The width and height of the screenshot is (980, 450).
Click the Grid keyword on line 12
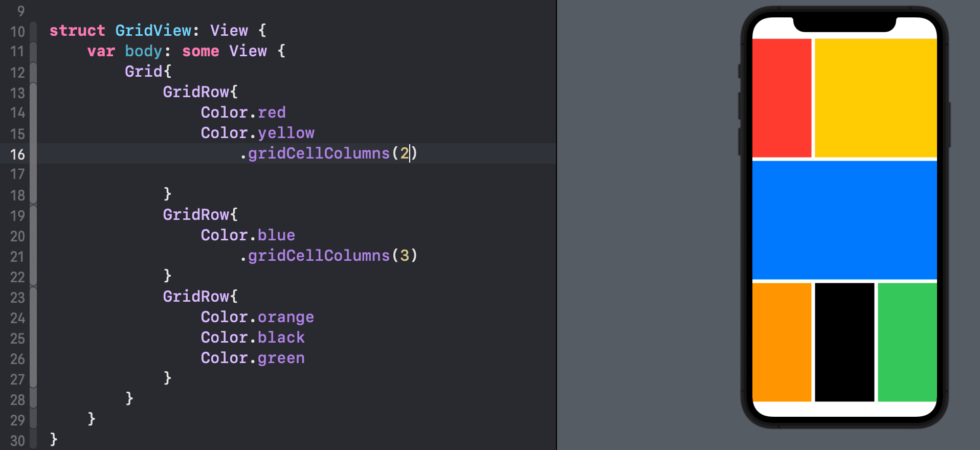(x=143, y=72)
